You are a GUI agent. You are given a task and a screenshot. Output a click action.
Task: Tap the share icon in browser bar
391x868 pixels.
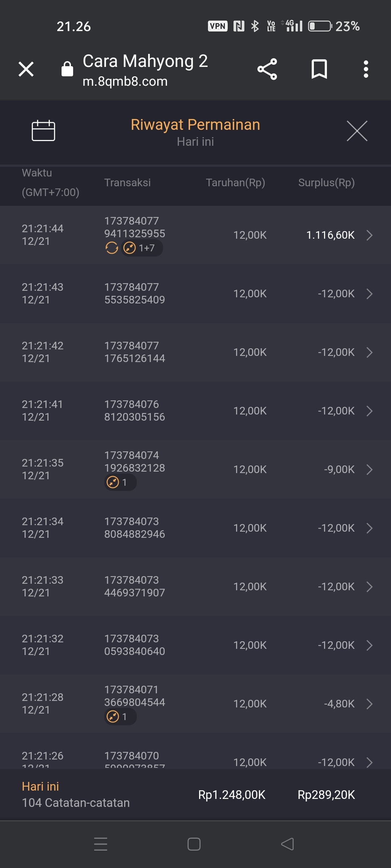(267, 69)
